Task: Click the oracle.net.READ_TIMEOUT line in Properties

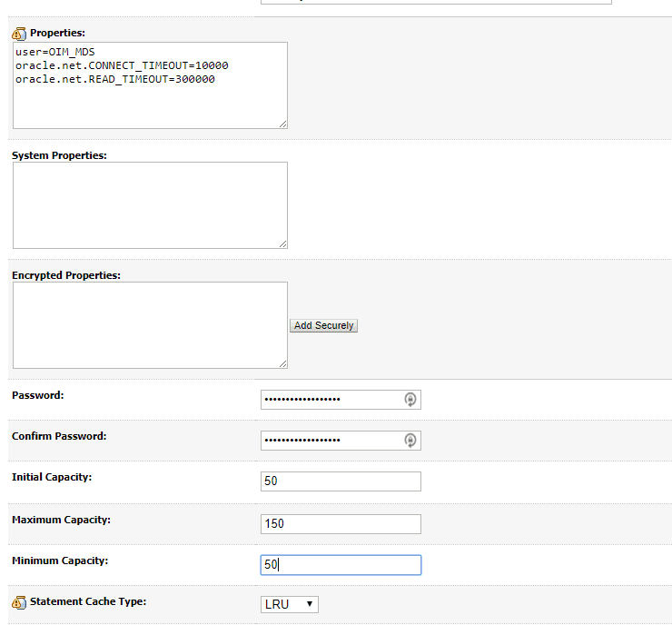Action: coord(115,79)
